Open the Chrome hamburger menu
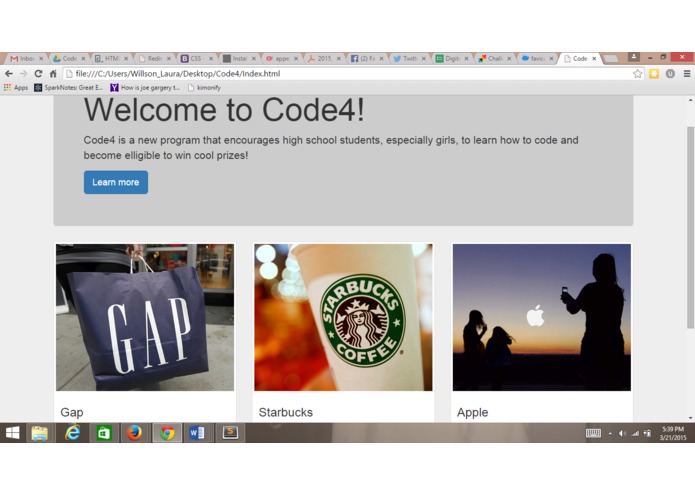Viewport: 695px width, 494px height. point(687,74)
